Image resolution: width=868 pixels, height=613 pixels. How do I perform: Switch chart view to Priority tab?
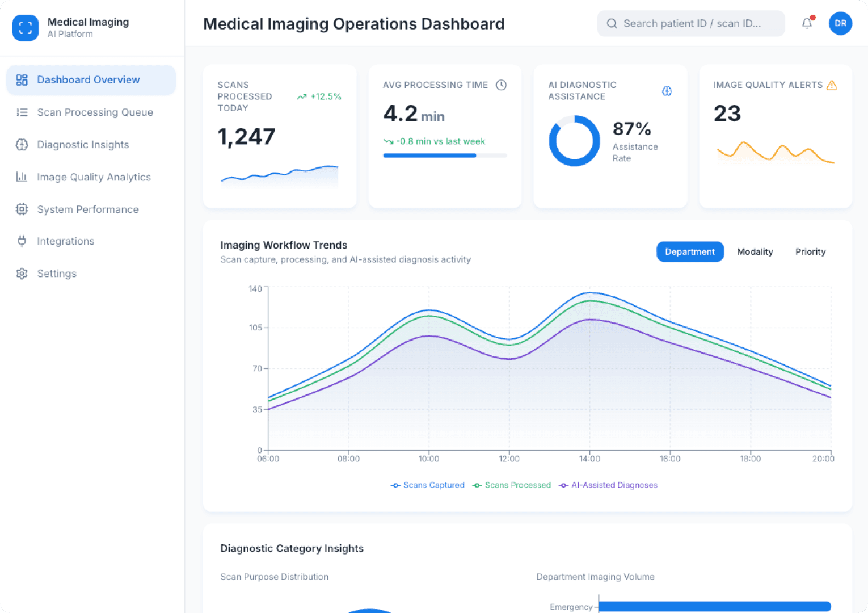810,251
